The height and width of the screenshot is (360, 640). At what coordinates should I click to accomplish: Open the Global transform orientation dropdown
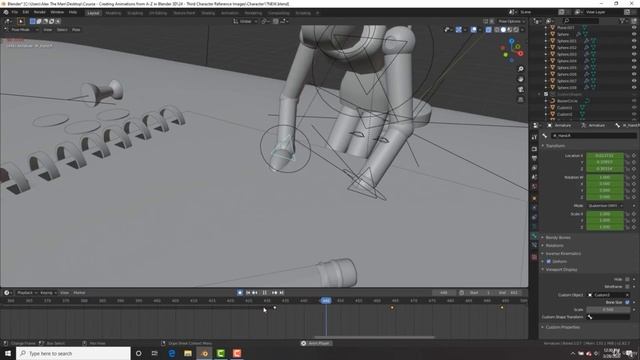pyautogui.click(x=245, y=21)
